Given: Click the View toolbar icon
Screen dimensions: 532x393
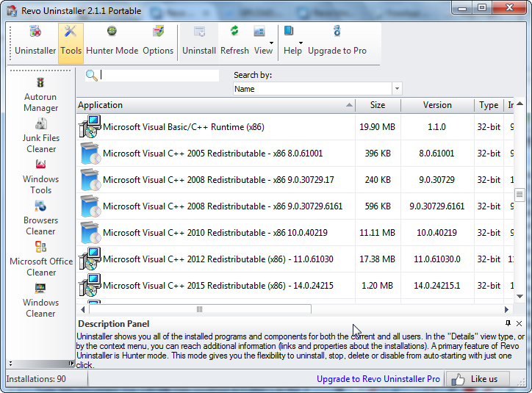Looking at the screenshot, I should pyautogui.click(x=259, y=31).
